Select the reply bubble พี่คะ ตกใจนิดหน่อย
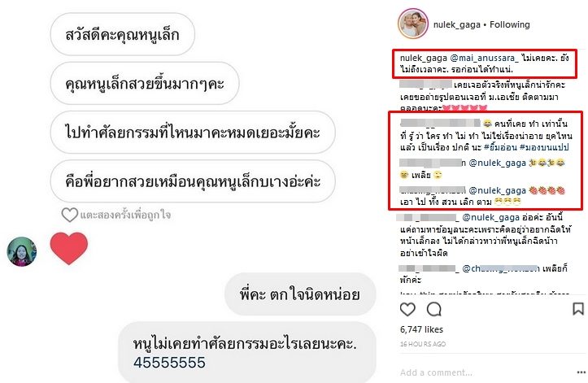The height and width of the screenshot is (383, 588). click(x=299, y=294)
